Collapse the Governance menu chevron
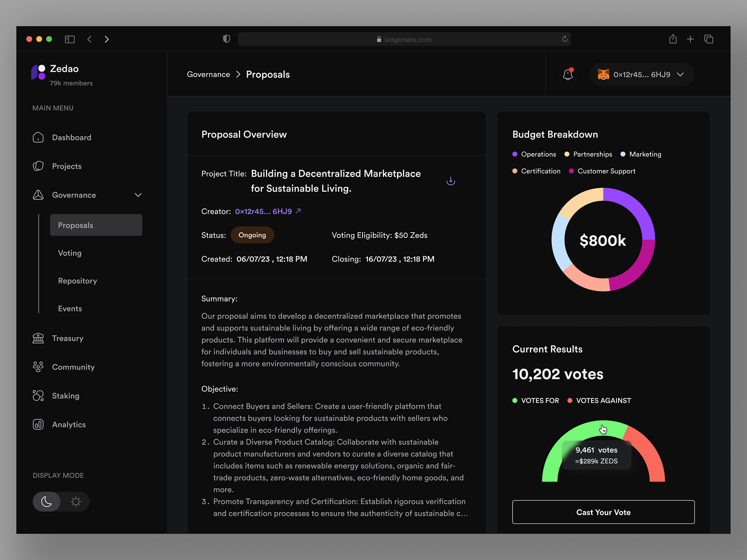747x560 pixels. (x=138, y=195)
